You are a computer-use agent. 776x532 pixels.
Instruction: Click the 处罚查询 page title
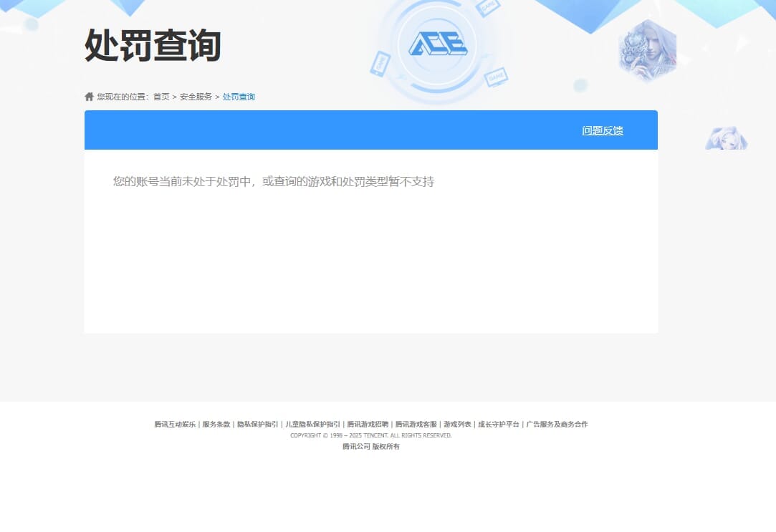click(151, 46)
